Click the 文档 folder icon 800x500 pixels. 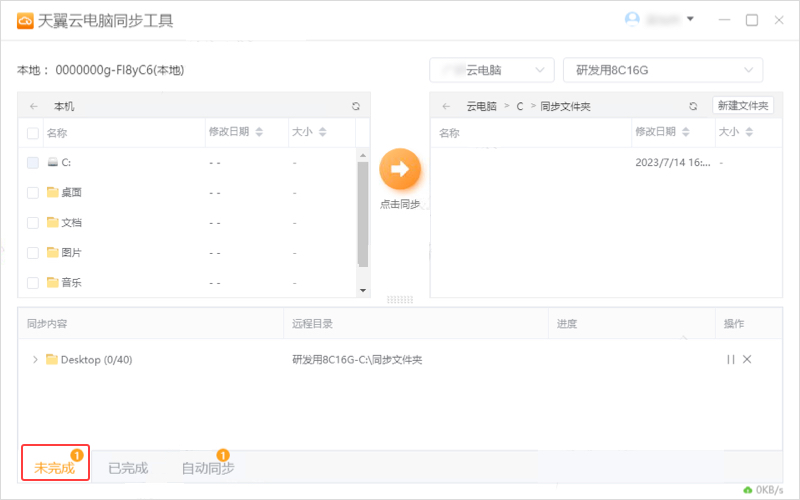tap(53, 222)
